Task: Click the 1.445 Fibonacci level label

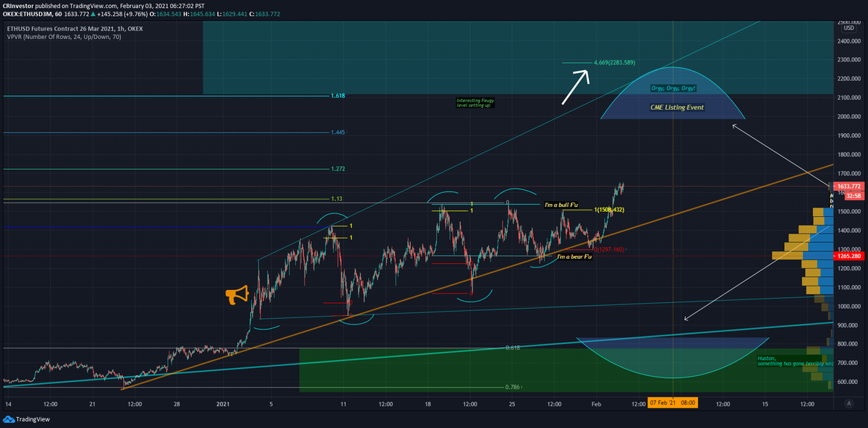Action: tap(337, 132)
